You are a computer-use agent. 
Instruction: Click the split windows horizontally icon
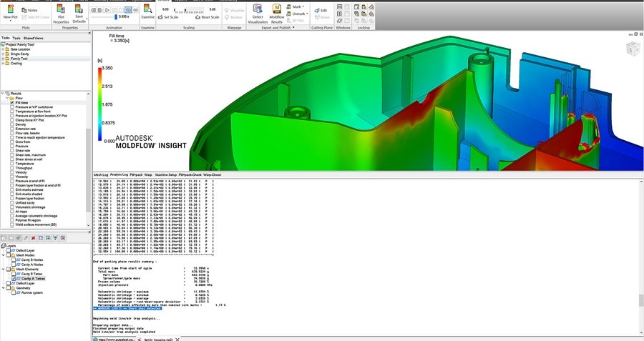pos(340,7)
